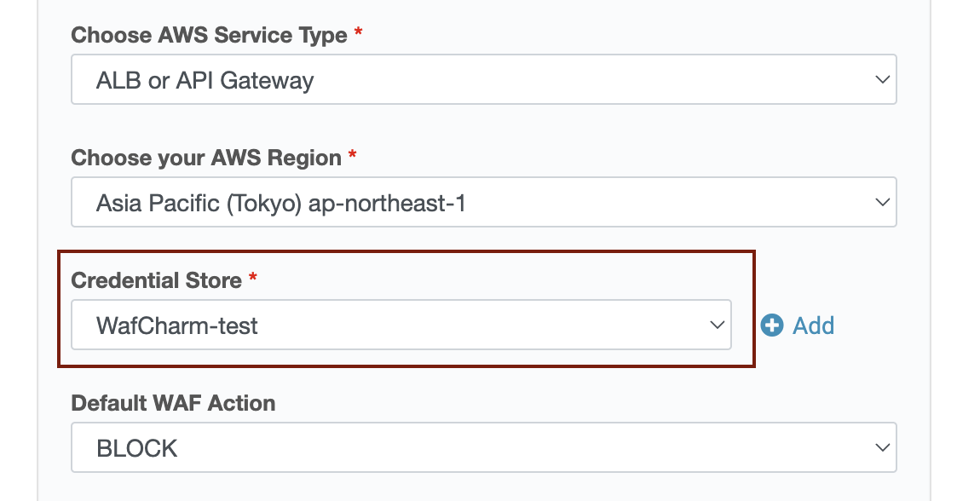Open the Default WAF Action dropdown
The image size is (980, 501).
(484, 447)
